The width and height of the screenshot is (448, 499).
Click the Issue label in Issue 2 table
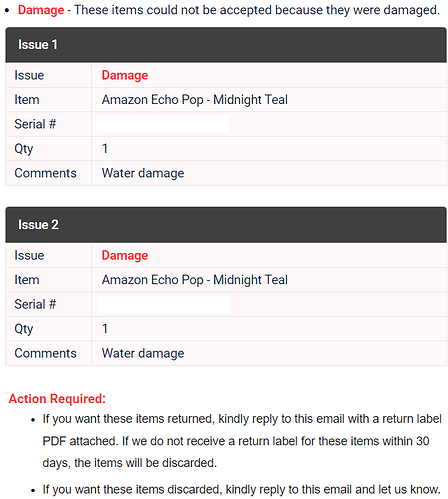point(29,255)
